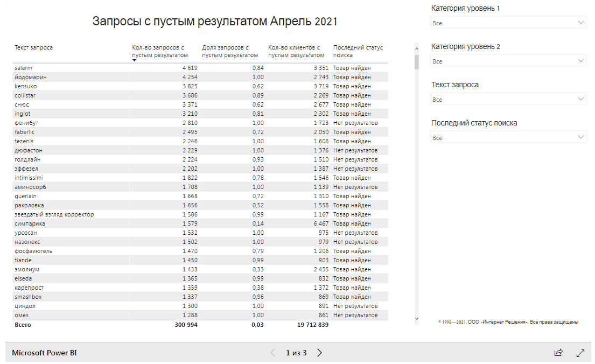Select the 'фосфалюгель' query cell
The height and width of the screenshot is (364, 595).
click(33, 251)
